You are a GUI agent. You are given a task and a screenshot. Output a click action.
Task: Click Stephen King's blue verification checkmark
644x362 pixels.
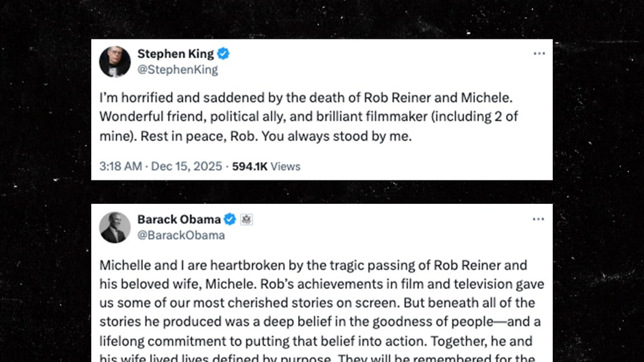coord(223,53)
